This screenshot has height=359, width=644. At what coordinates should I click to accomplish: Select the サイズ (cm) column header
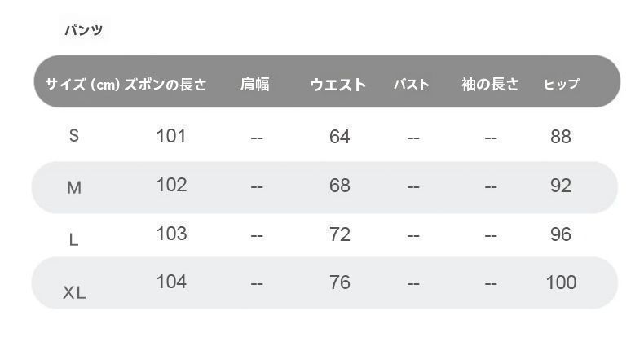click(82, 84)
